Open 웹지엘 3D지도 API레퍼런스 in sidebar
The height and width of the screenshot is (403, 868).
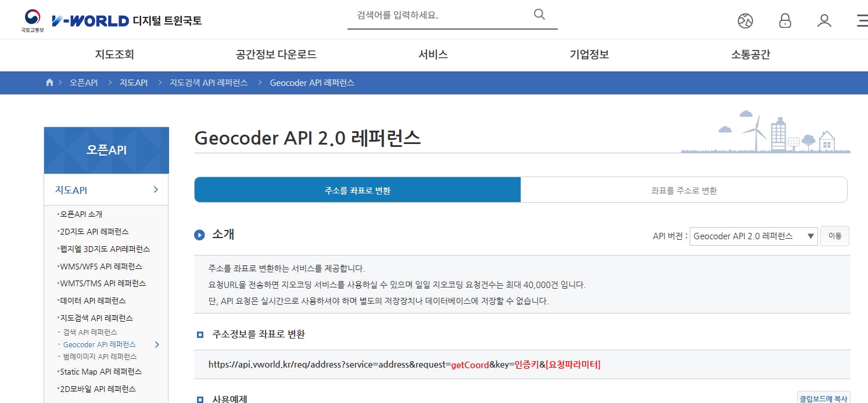104,249
